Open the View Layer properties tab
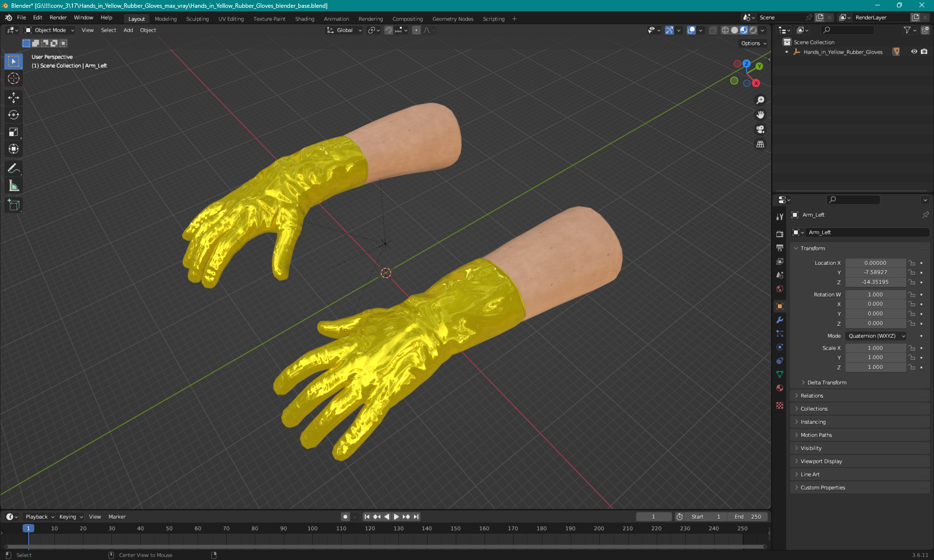934x560 pixels. click(x=780, y=261)
